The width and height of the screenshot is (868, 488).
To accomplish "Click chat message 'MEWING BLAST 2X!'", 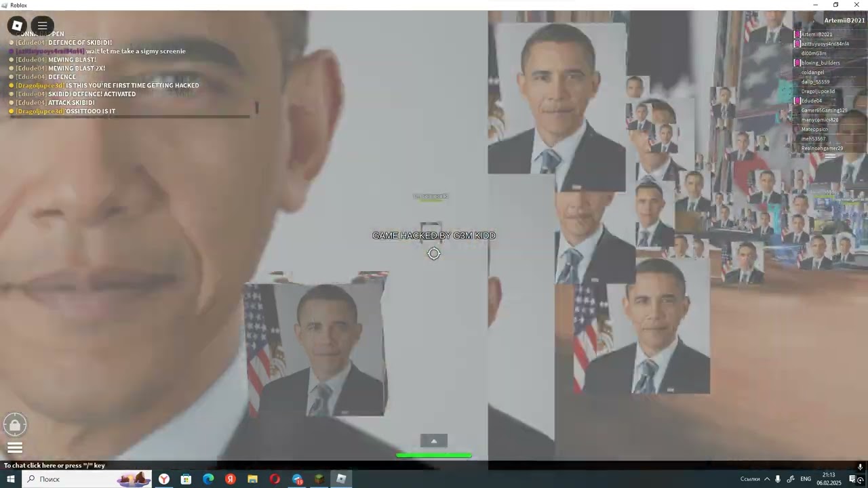I will 77,68.
